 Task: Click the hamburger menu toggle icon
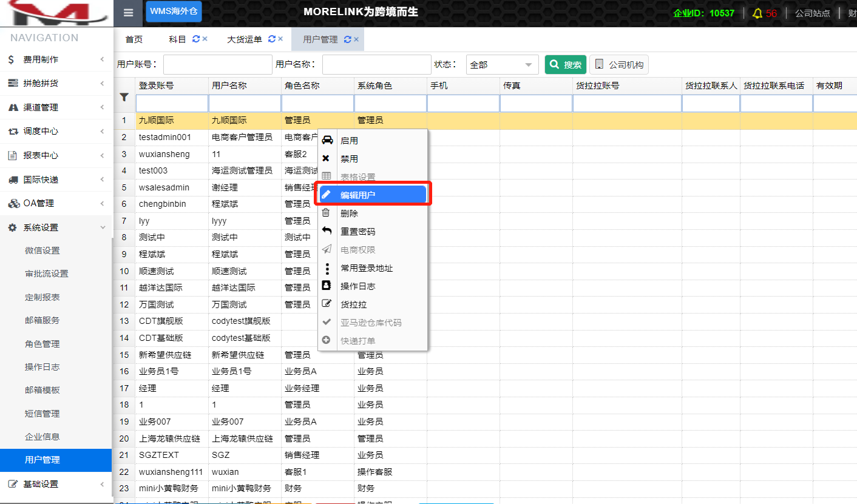pyautogui.click(x=127, y=13)
